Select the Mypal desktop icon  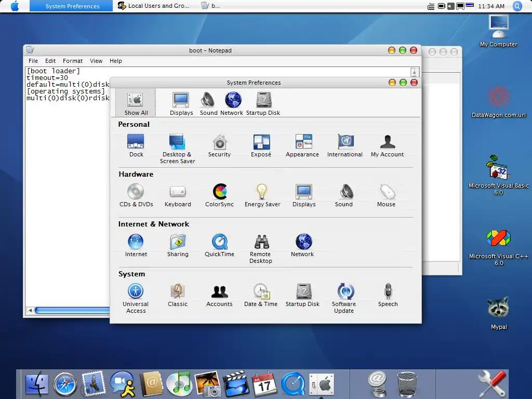[498, 313]
